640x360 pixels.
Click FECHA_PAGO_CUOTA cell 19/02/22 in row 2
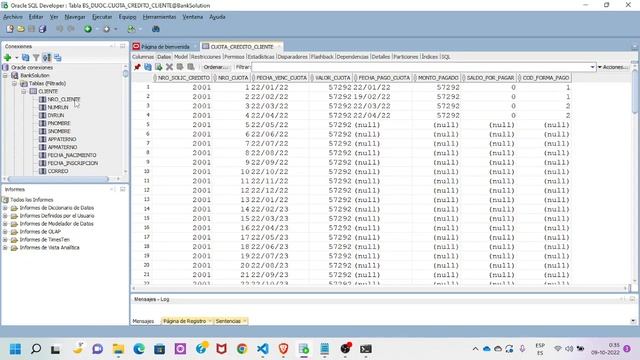click(372, 97)
